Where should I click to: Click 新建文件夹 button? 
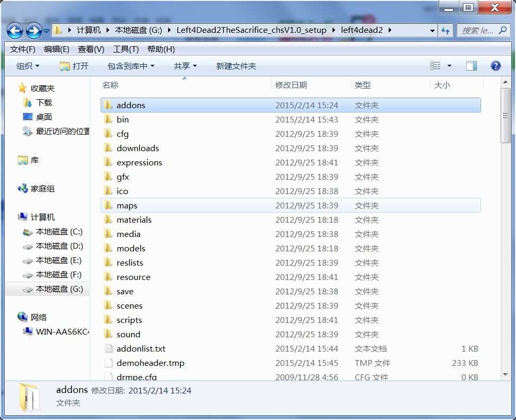pos(236,66)
